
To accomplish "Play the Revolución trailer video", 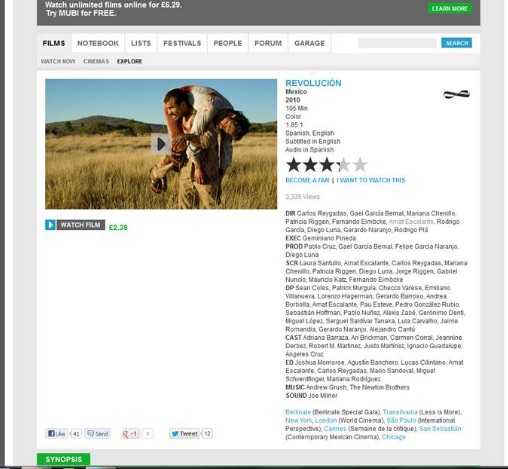I will 161,144.
